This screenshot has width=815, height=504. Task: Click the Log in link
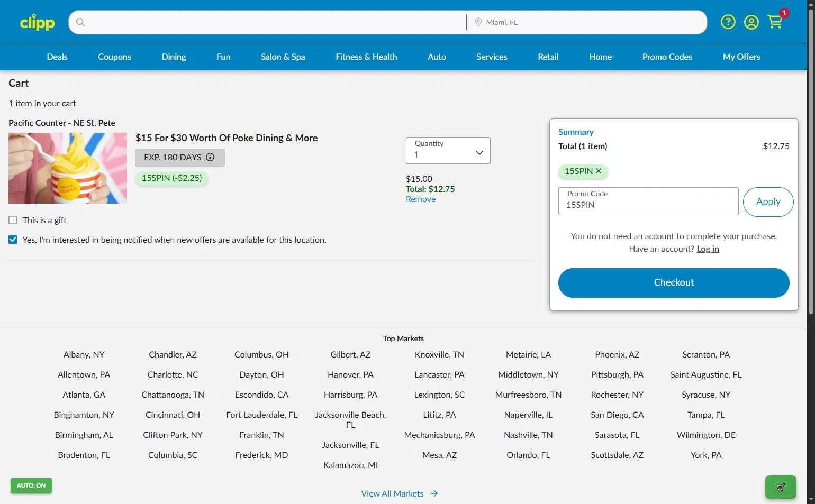point(708,249)
